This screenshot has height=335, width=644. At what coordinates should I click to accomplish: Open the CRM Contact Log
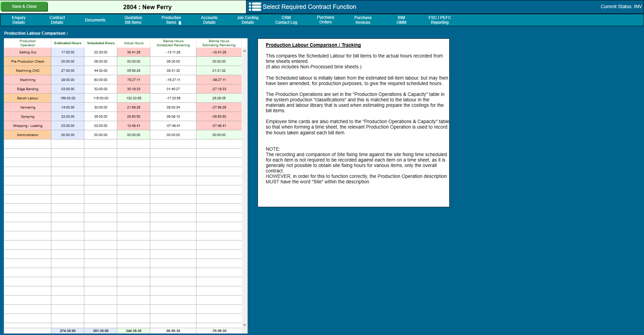(286, 20)
